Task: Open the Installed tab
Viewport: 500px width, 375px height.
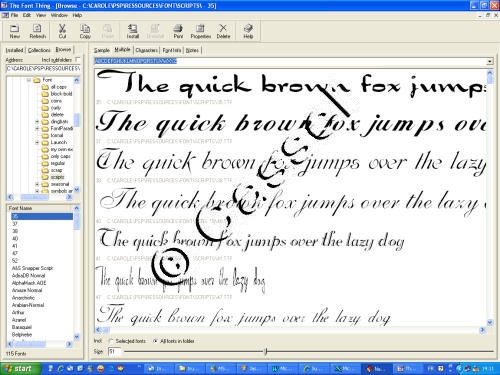Action: (15, 50)
